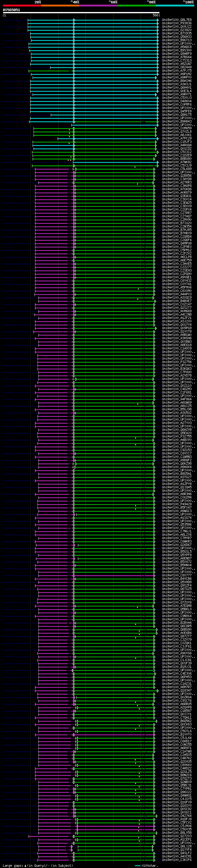Select hit label UniRef100_B1VVT0
The image size is (197, 868).
point(176,734)
